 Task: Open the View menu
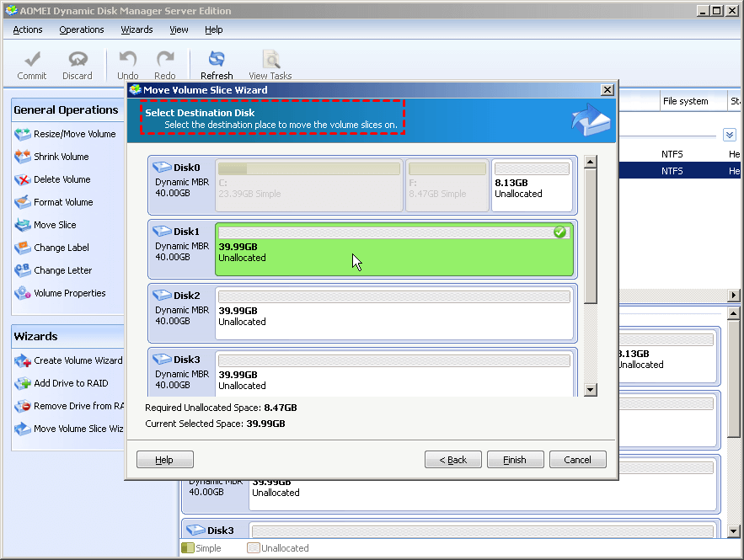[x=179, y=29]
